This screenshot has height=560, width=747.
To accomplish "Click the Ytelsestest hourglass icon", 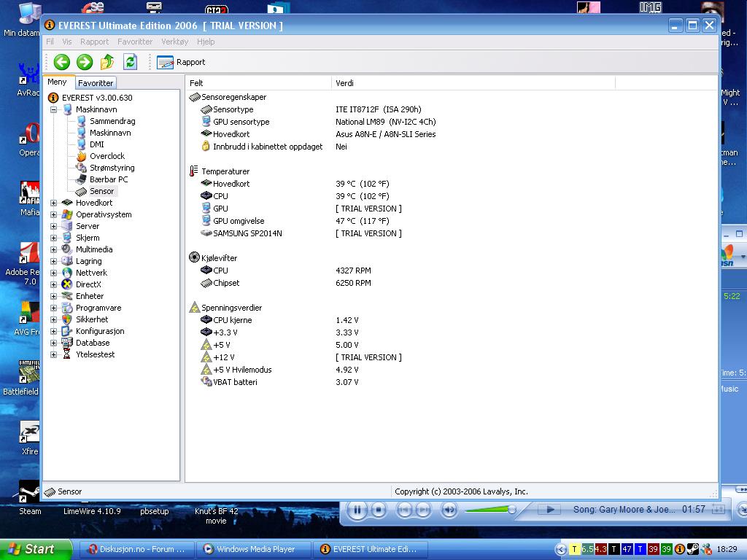I will (x=67, y=354).
